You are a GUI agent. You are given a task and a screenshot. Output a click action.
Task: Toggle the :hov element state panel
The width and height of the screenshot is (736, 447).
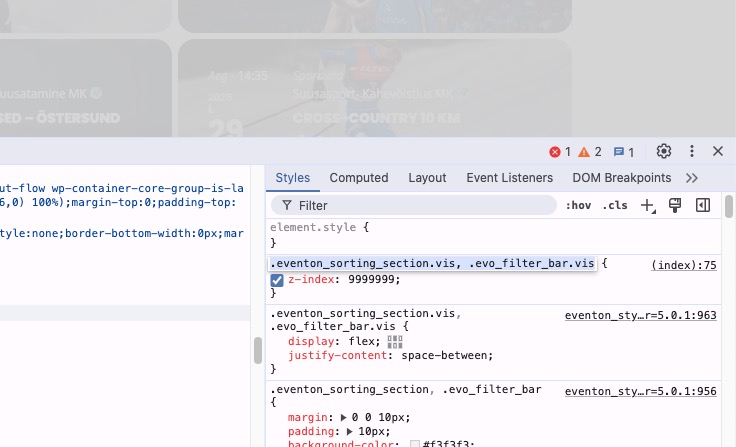pos(578,205)
